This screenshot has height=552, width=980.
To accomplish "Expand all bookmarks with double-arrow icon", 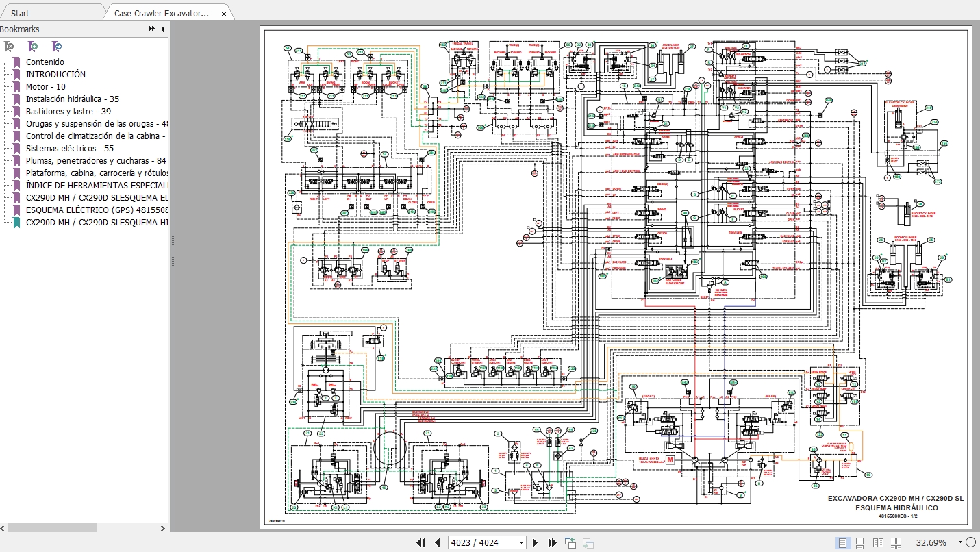I will click(x=151, y=29).
